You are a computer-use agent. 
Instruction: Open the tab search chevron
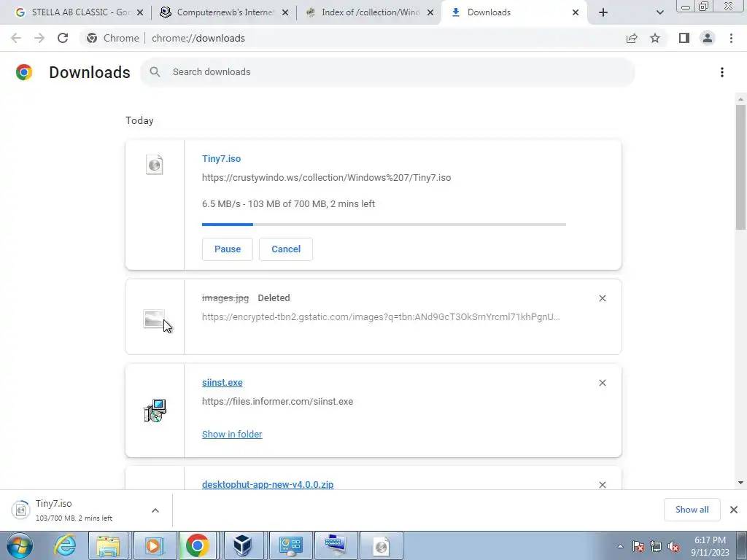tap(659, 12)
